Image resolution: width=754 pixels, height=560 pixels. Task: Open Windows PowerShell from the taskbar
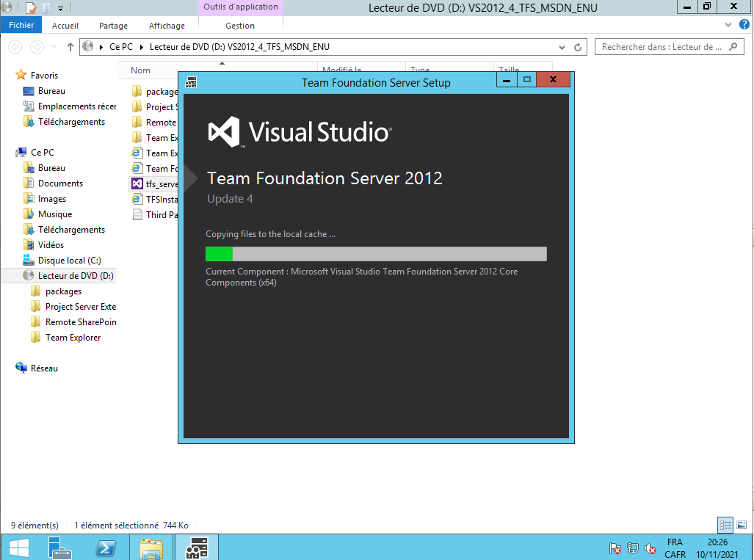tap(106, 548)
